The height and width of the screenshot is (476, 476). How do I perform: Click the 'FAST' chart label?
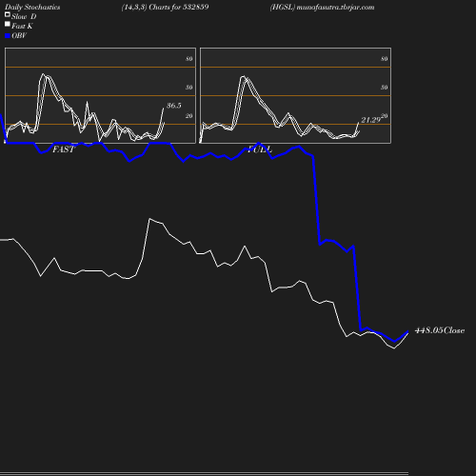(64, 149)
